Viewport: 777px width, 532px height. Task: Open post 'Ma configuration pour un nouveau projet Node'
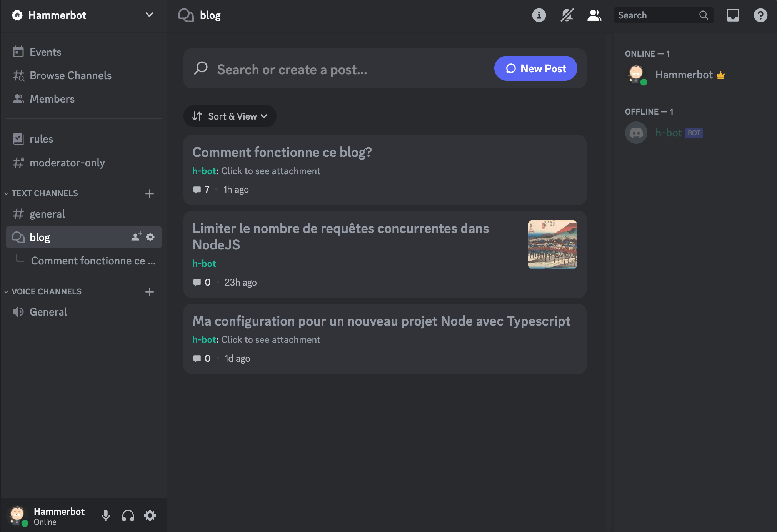[385, 339]
